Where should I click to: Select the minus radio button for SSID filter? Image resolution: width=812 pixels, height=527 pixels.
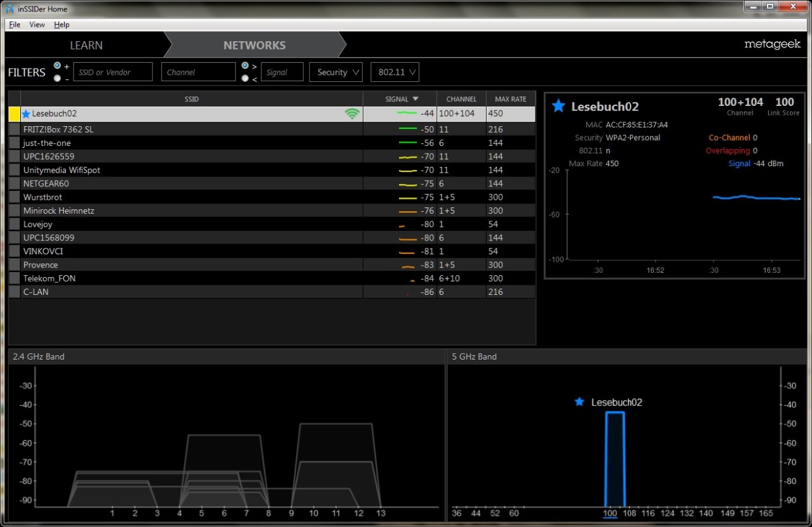(58, 79)
